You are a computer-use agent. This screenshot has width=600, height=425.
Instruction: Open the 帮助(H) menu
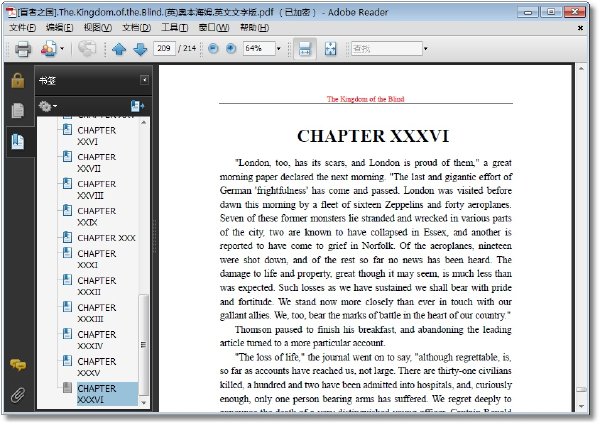pyautogui.click(x=254, y=28)
